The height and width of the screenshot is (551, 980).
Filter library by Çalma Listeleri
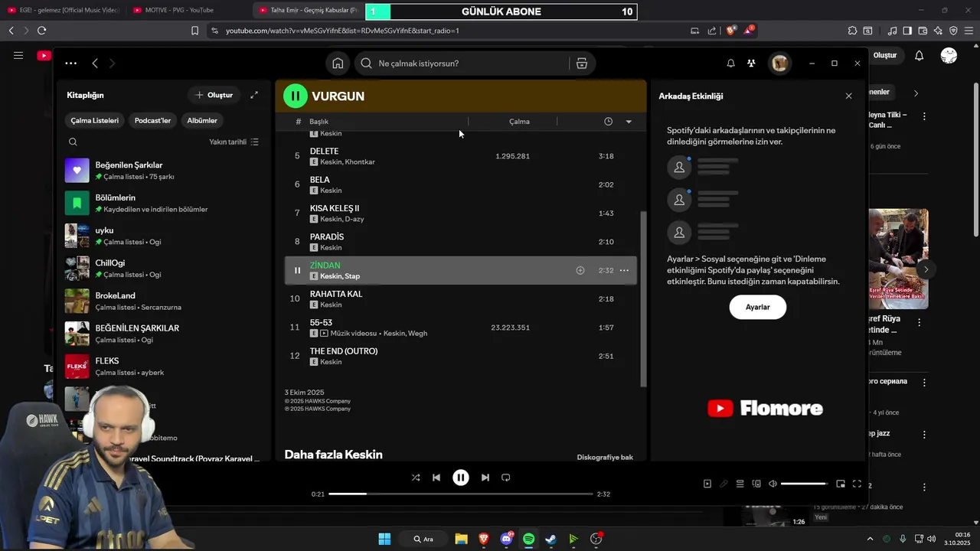(x=95, y=120)
